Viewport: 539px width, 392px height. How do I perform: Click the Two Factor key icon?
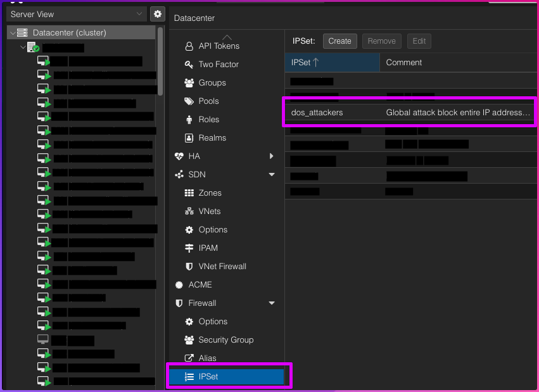(x=189, y=65)
